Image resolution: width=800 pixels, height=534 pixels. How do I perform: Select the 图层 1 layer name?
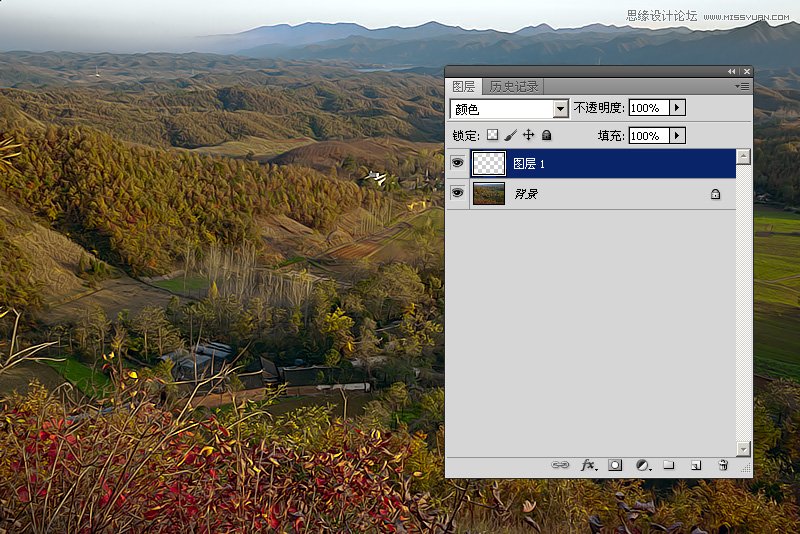coord(529,164)
